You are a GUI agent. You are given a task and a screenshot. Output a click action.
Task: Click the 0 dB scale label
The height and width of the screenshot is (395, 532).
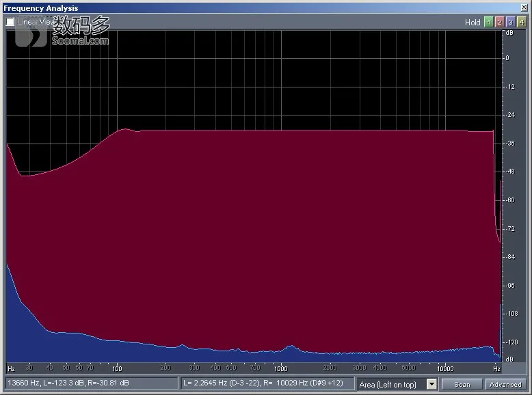tap(507, 58)
